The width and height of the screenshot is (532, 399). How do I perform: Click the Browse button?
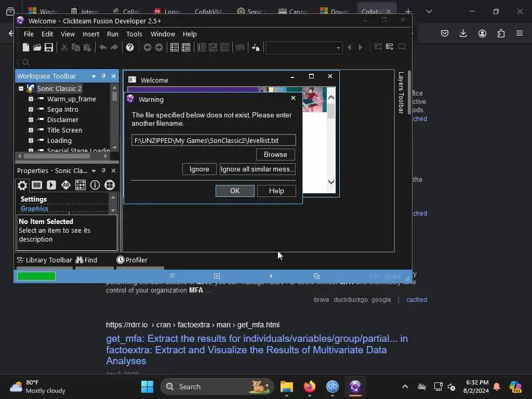click(275, 154)
